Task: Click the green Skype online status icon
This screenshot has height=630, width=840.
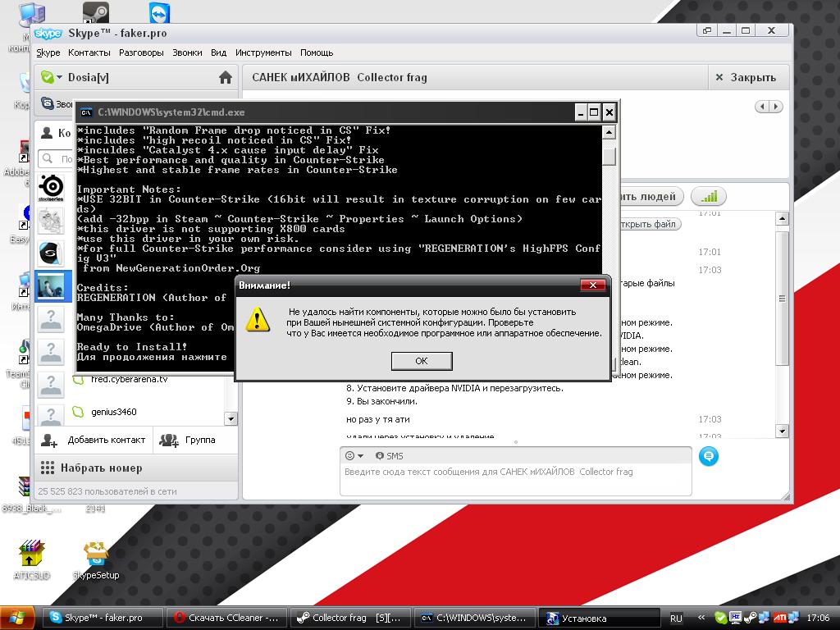Action: point(47,77)
